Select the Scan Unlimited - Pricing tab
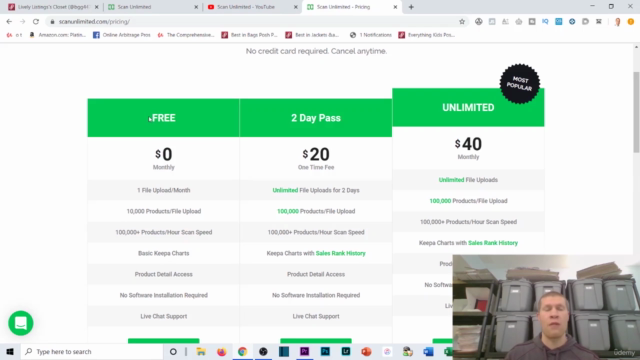 (x=351, y=7)
